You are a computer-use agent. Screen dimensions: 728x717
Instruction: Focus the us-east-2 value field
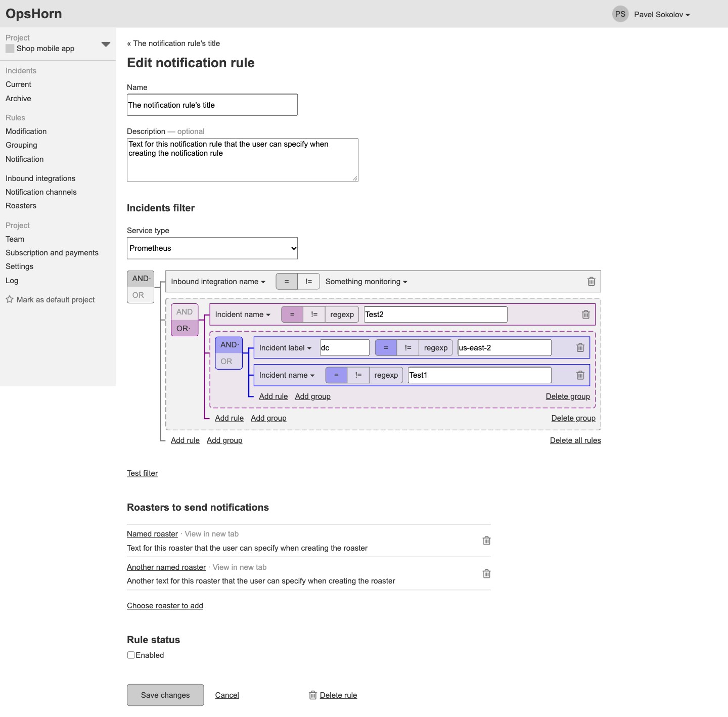(x=505, y=348)
